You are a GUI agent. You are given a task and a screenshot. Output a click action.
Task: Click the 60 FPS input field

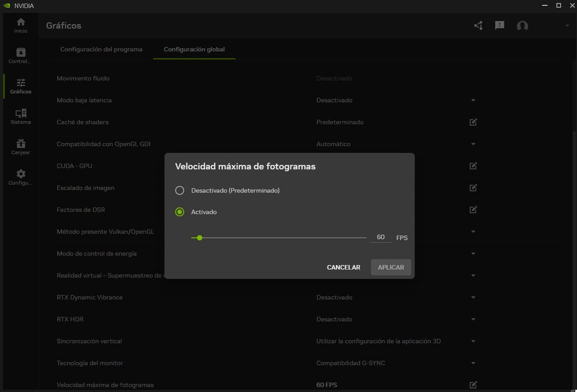[x=381, y=237]
